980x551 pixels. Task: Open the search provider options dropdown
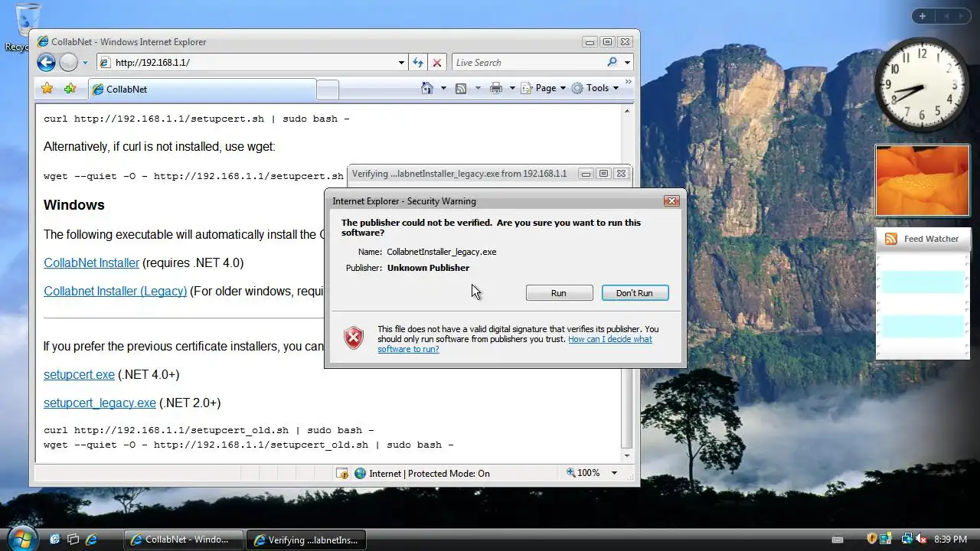point(627,63)
